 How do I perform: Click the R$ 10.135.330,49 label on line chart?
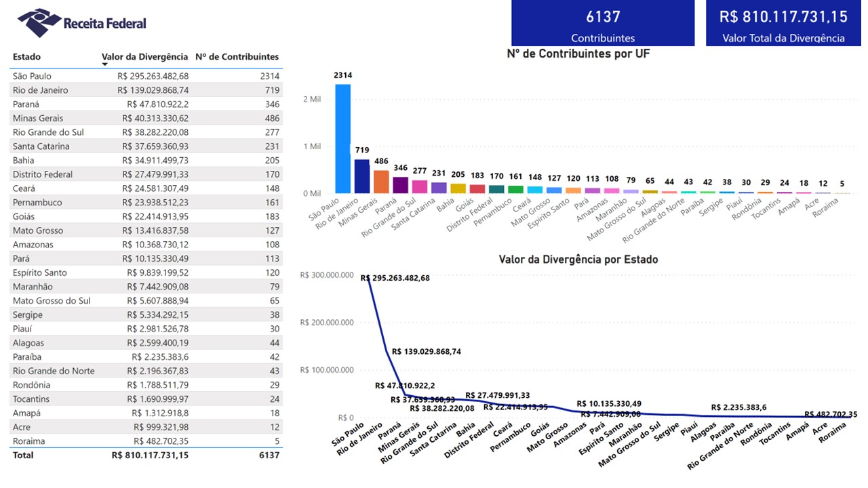(609, 404)
